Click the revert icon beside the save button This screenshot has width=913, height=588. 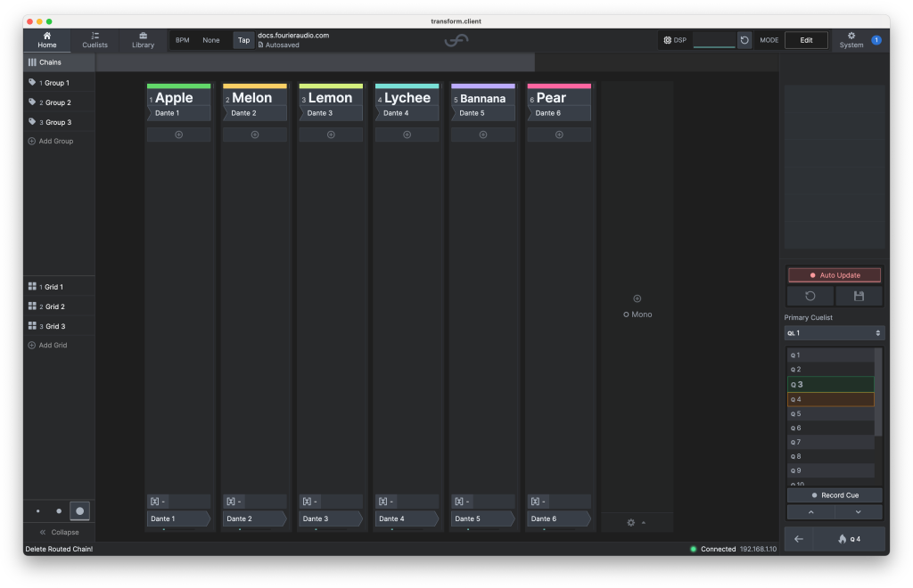pos(810,296)
